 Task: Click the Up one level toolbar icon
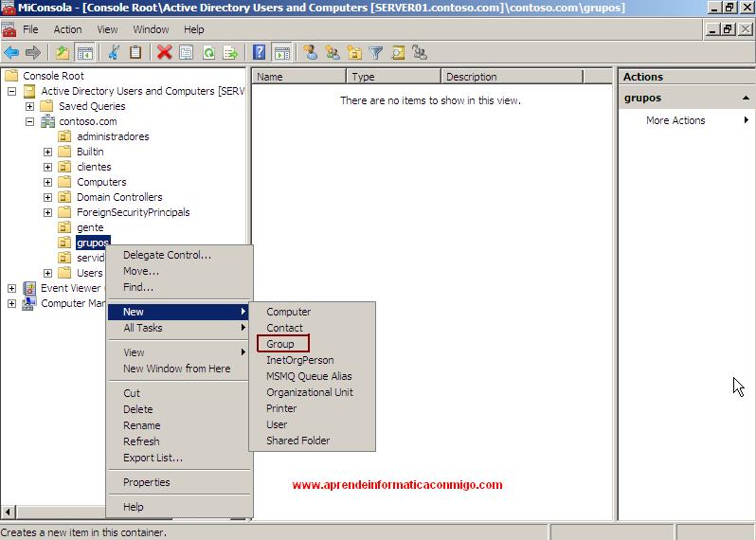[x=63, y=53]
